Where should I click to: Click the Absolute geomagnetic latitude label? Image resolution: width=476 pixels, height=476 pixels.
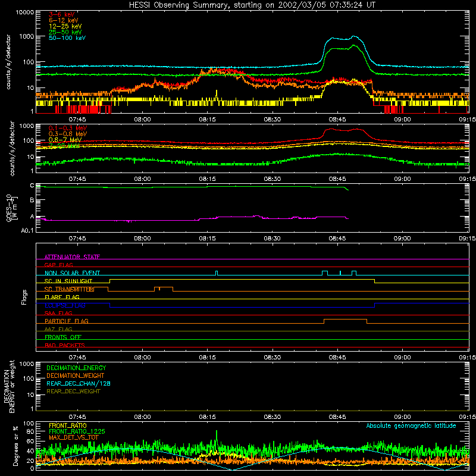point(411,425)
